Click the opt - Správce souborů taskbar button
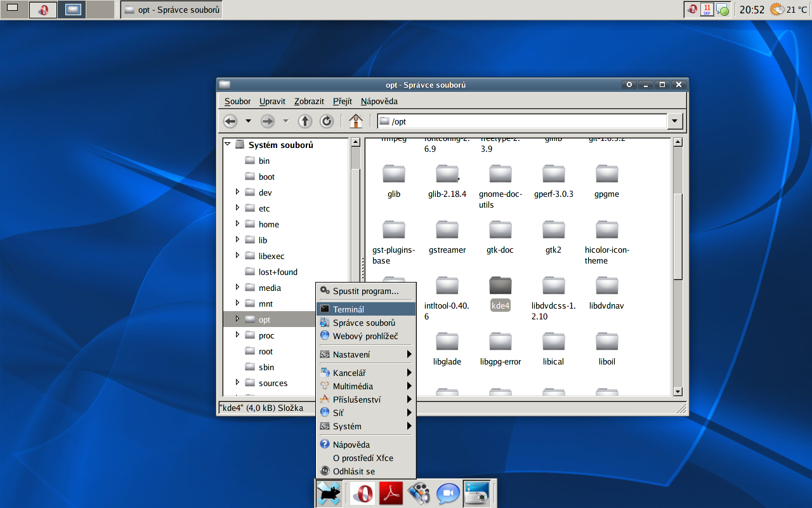 tap(171, 10)
